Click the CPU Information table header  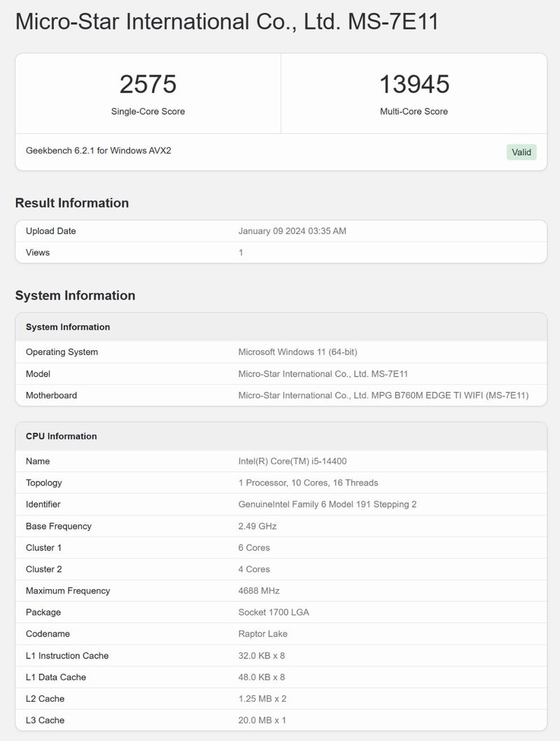(62, 436)
